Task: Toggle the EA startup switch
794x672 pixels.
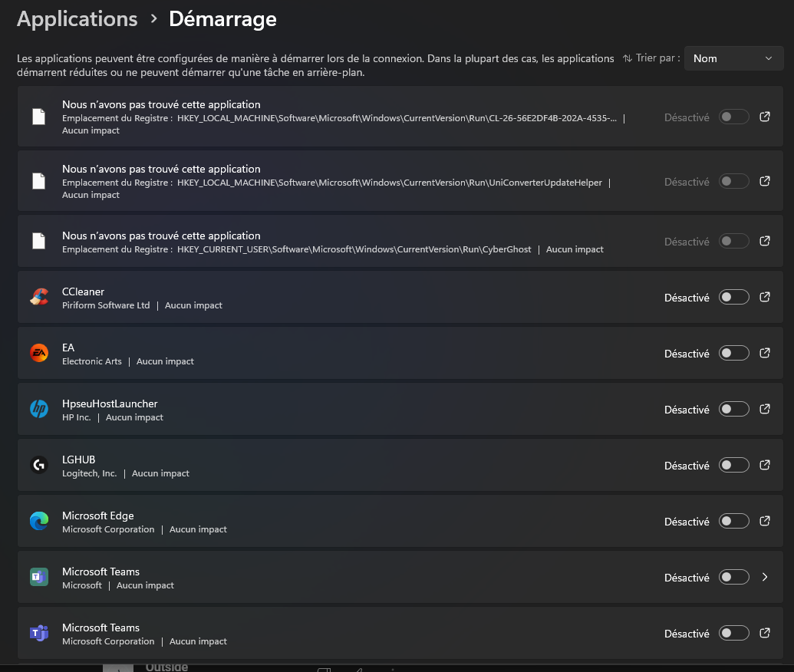Action: 733,353
